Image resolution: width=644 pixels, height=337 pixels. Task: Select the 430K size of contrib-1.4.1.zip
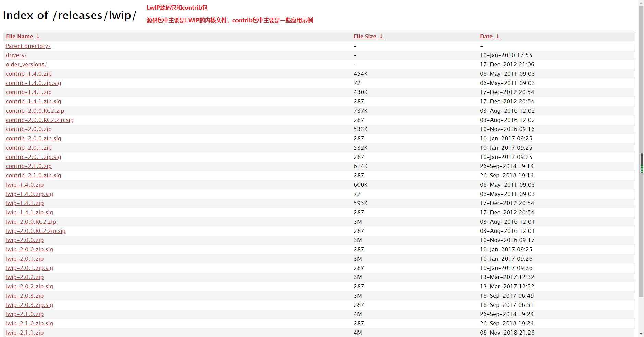point(361,92)
